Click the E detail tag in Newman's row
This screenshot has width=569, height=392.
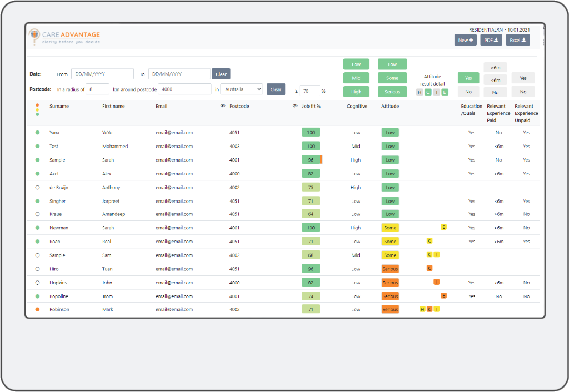(443, 227)
